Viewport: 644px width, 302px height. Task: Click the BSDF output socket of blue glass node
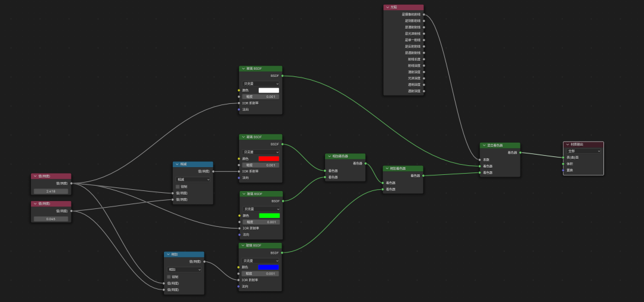(283, 253)
